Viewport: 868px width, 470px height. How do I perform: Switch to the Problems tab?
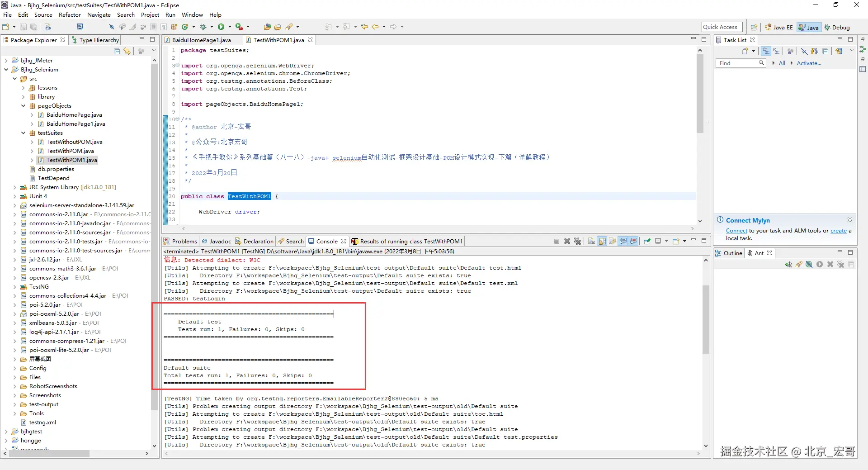[180, 241]
